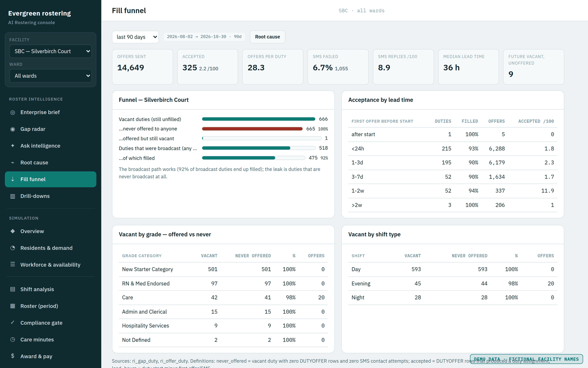Image resolution: width=588 pixels, height=368 pixels.
Task: Open the Ward dropdown showing All wards
Action: point(51,76)
